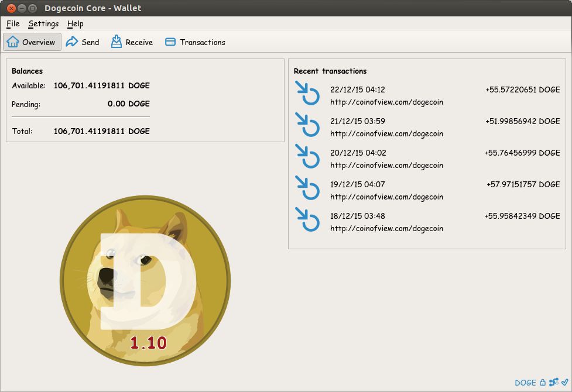Click the Pending balance 0.00 DOGE
Screen dimensions: 572x392
coord(128,104)
